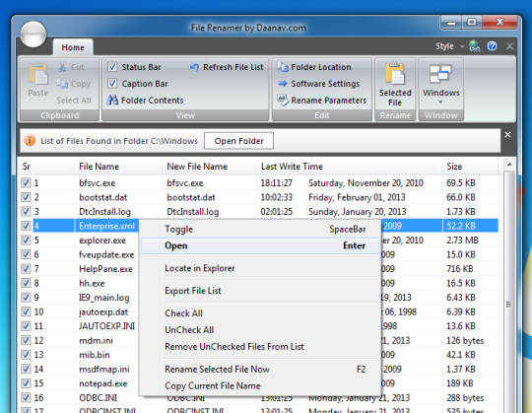Uncheck the checkbox for row 3 DtcInstall.log
Image resolution: width=532 pixels, height=413 pixels.
(27, 211)
